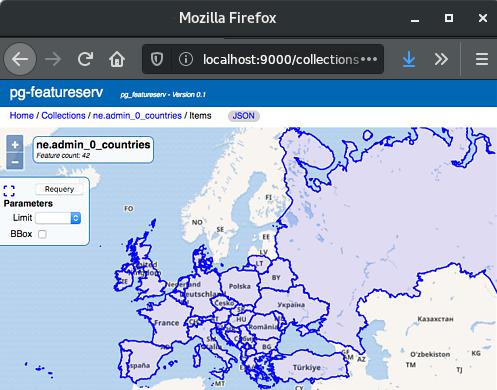Enable the BBox checkbox
This screenshot has width=497, height=390.
[42, 234]
